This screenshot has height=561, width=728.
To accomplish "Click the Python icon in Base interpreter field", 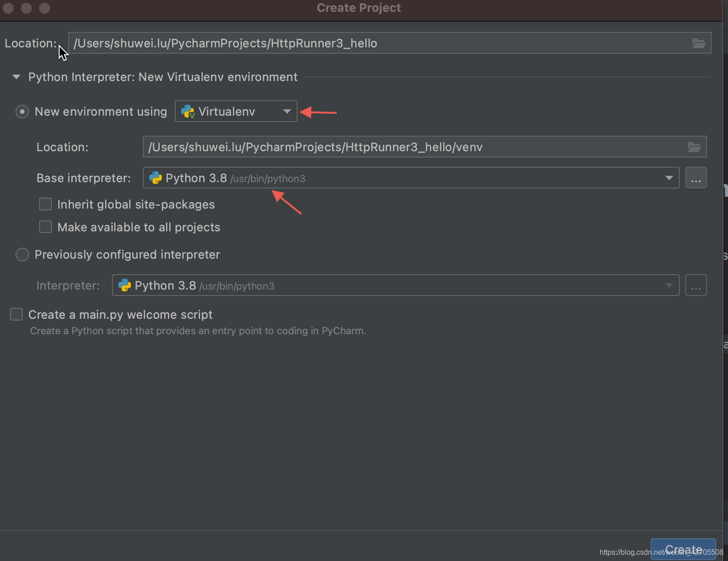I will tap(156, 178).
